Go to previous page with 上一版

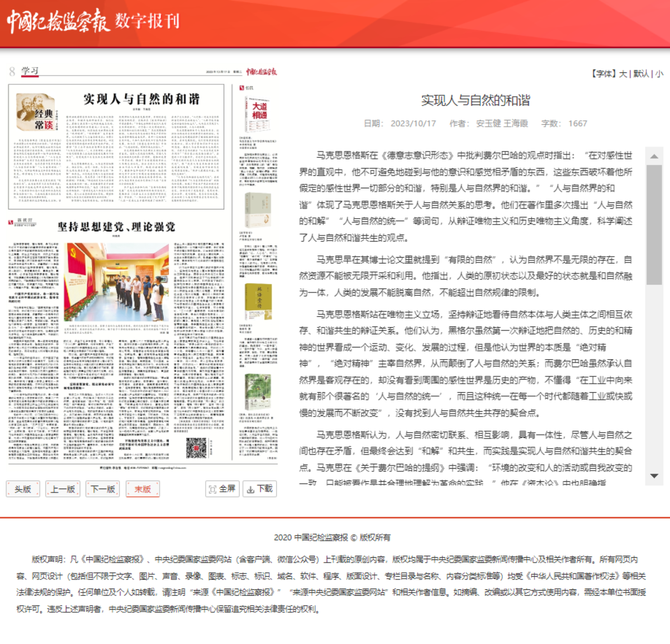[63, 489]
